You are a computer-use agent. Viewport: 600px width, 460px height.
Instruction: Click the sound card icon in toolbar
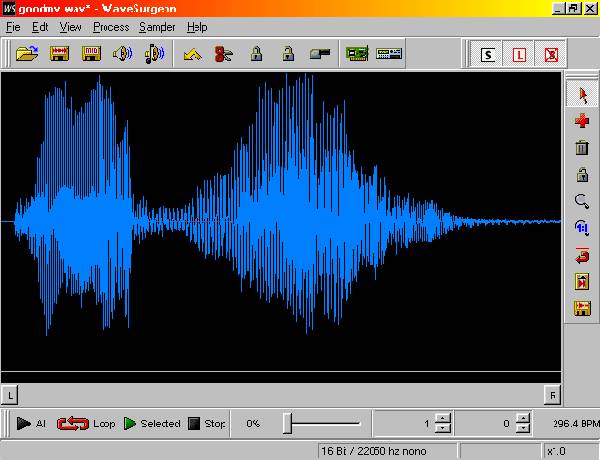click(x=356, y=54)
